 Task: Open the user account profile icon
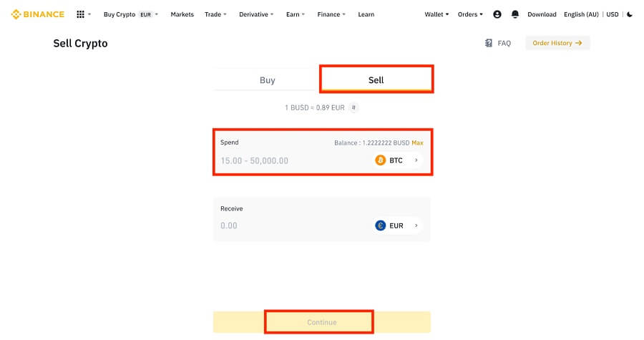click(x=497, y=14)
